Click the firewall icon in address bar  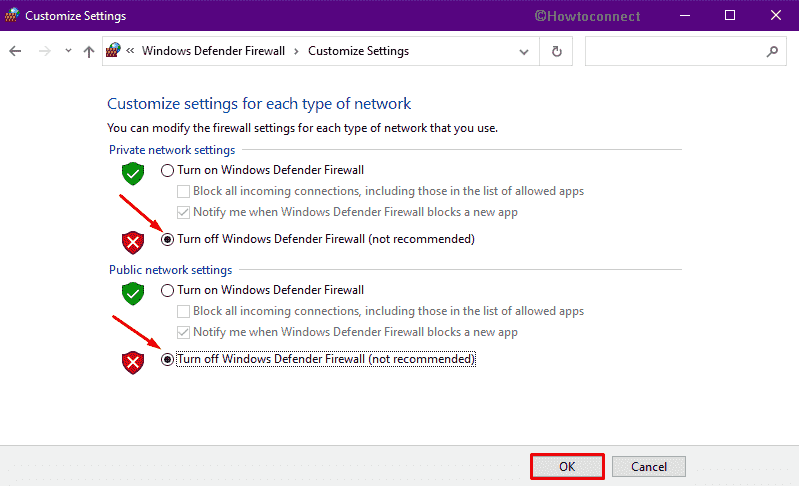pyautogui.click(x=113, y=50)
